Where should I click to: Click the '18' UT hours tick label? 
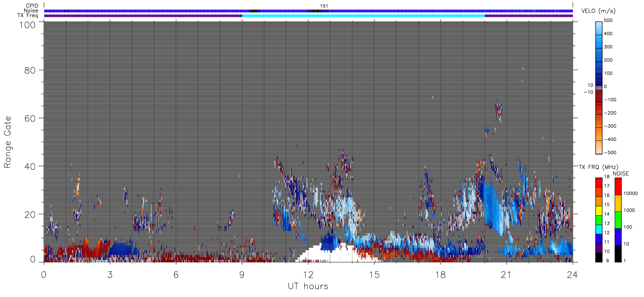tap(440, 274)
